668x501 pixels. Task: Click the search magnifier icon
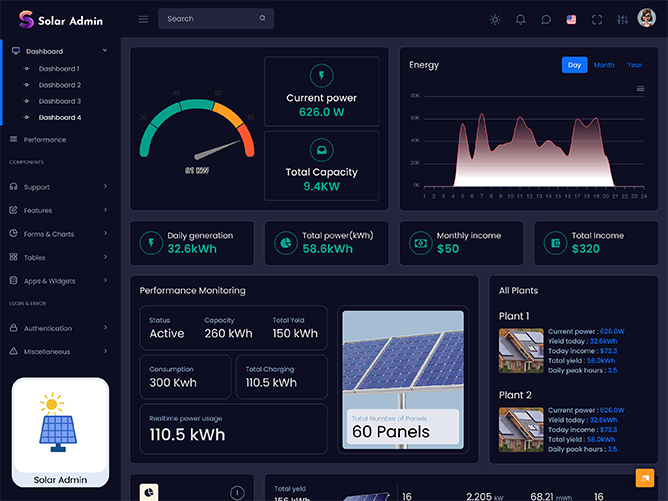tap(262, 19)
